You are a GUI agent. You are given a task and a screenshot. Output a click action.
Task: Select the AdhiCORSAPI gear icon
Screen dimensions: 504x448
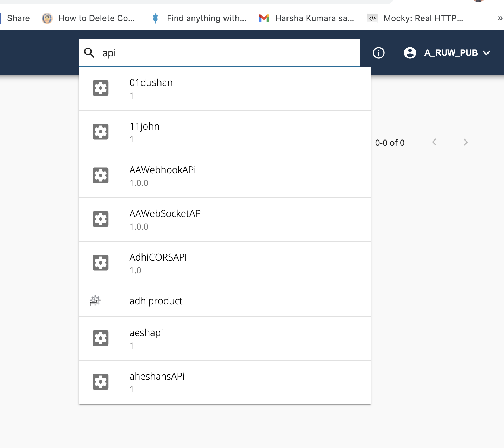pos(101,262)
